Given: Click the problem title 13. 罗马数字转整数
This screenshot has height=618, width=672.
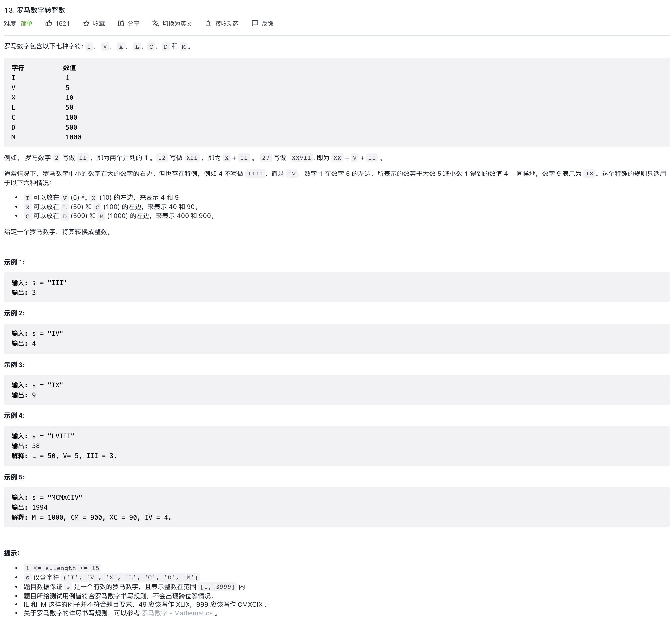Looking at the screenshot, I should [x=35, y=10].
